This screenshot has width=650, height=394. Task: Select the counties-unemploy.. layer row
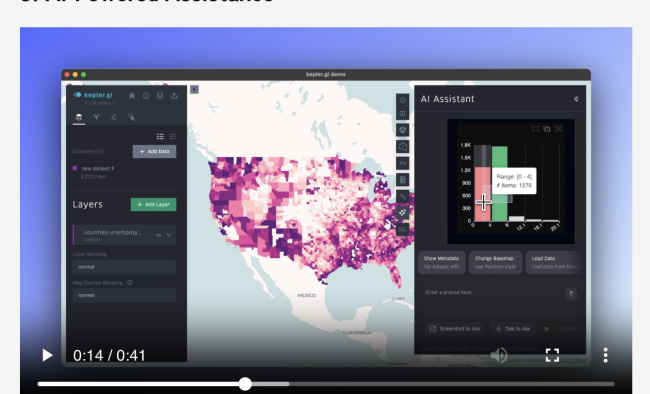click(124, 235)
